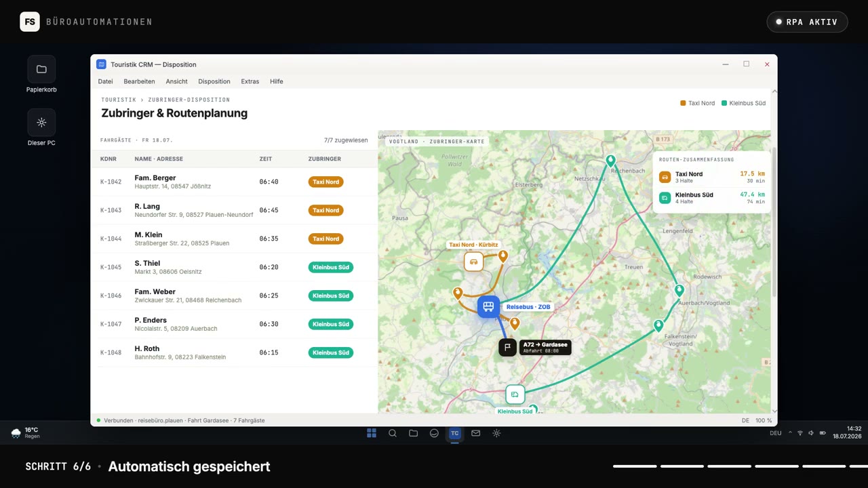
Task: Click the Taxi Nord orange legend swatch
Action: 684,104
